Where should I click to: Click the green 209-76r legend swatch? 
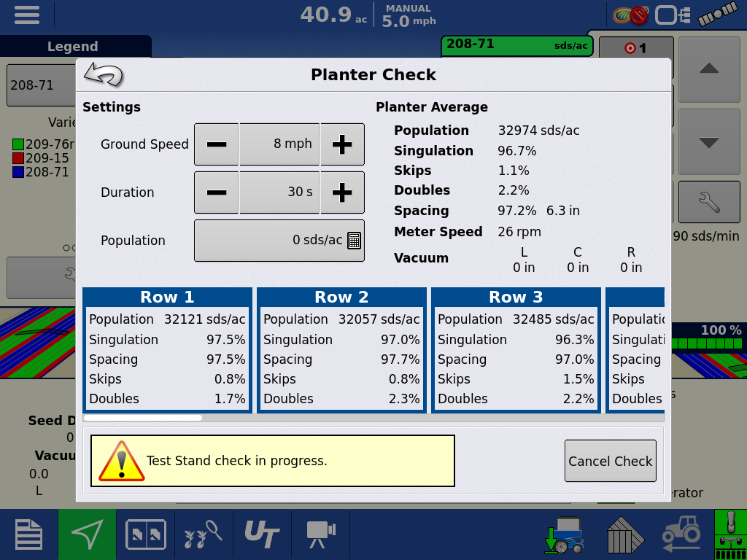(x=18, y=144)
